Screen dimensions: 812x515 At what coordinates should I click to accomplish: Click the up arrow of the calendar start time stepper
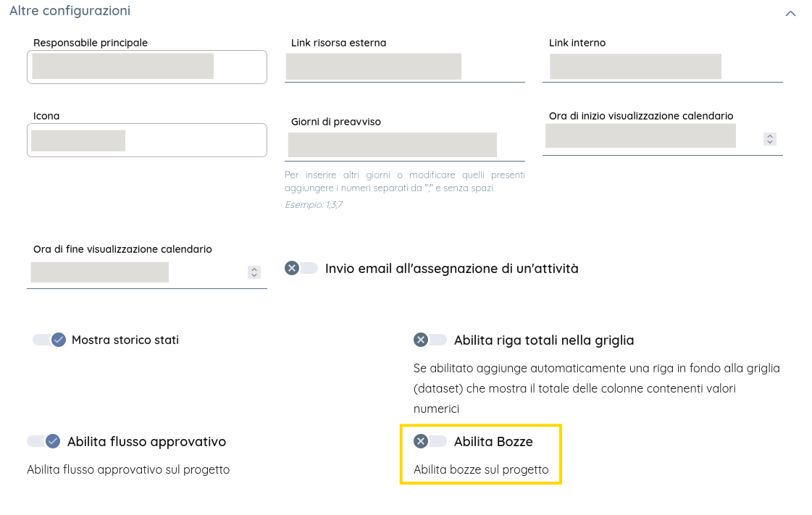coord(769,135)
